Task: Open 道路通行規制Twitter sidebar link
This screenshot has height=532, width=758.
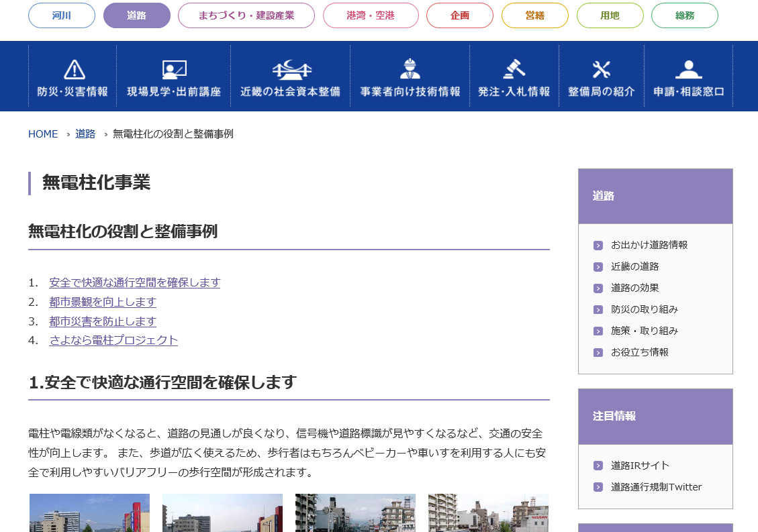Action: (657, 487)
